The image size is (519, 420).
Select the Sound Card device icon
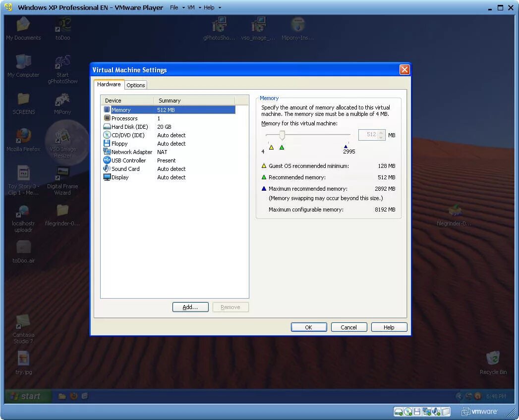tap(107, 169)
